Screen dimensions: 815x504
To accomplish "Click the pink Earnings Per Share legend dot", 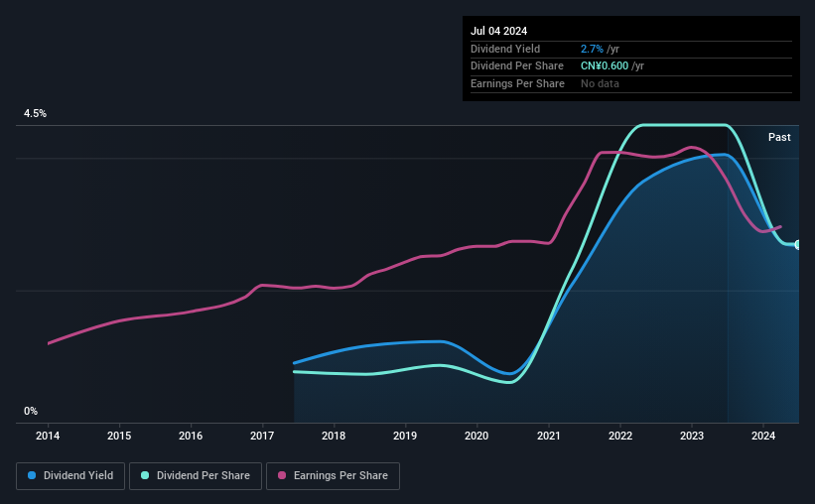I will click(282, 475).
